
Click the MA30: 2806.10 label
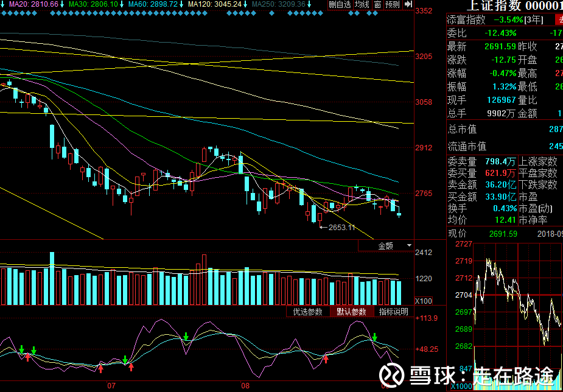pos(93,4)
